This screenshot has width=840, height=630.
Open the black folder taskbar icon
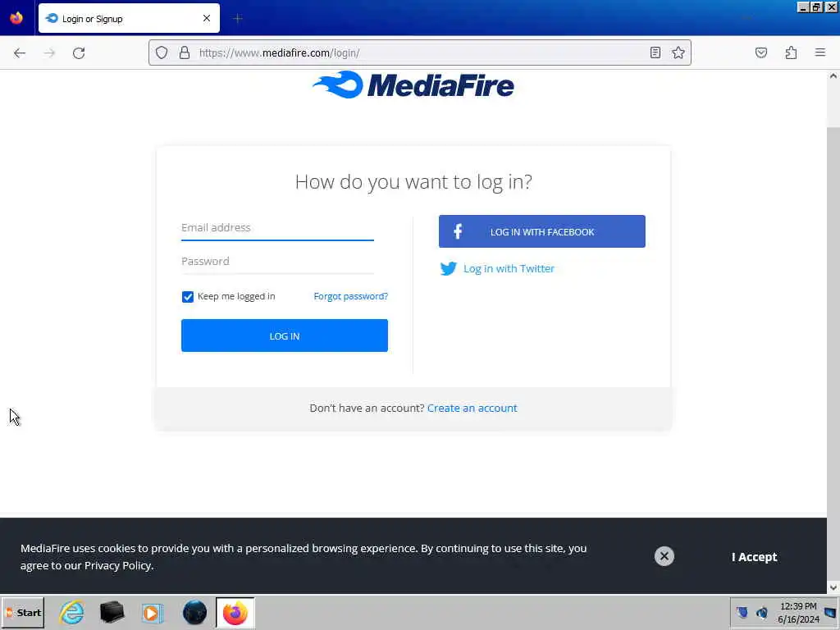(112, 612)
